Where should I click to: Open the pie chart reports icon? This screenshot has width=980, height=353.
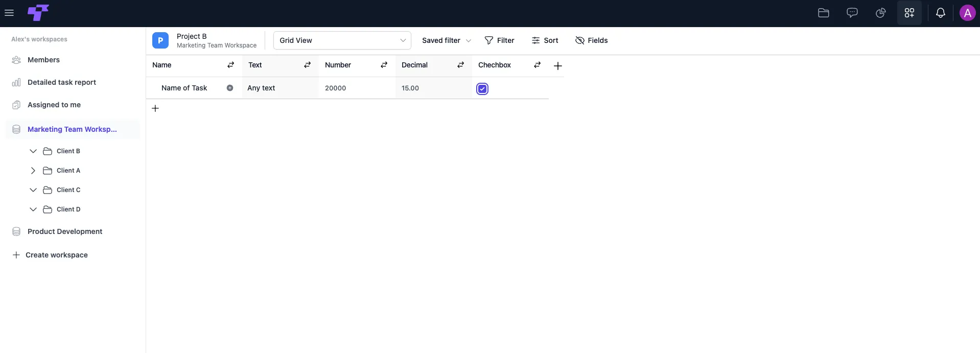(881, 13)
